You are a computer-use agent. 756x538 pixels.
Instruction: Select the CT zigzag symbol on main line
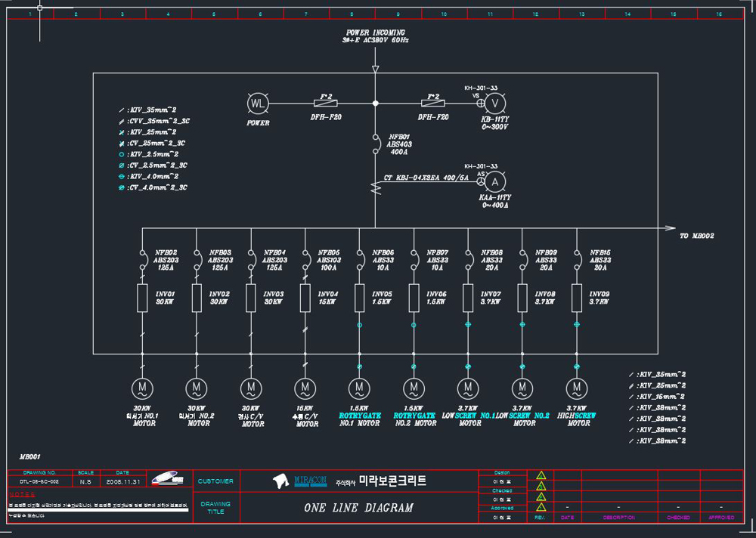point(376,188)
